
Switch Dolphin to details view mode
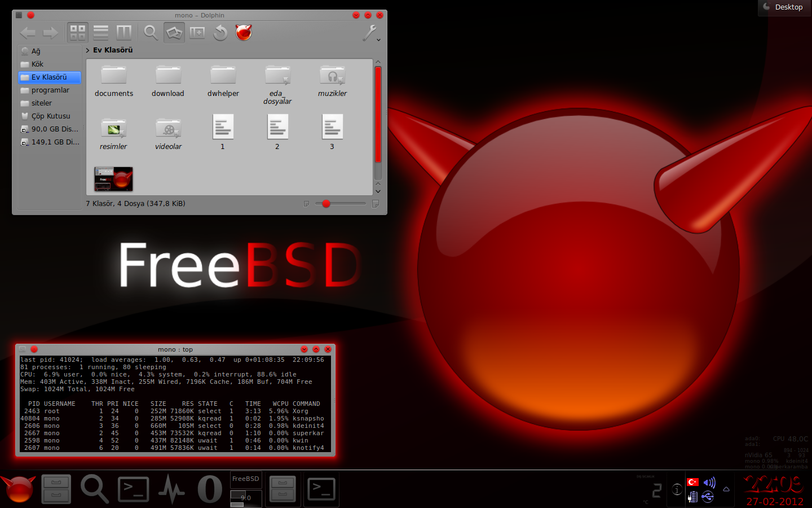(101, 32)
